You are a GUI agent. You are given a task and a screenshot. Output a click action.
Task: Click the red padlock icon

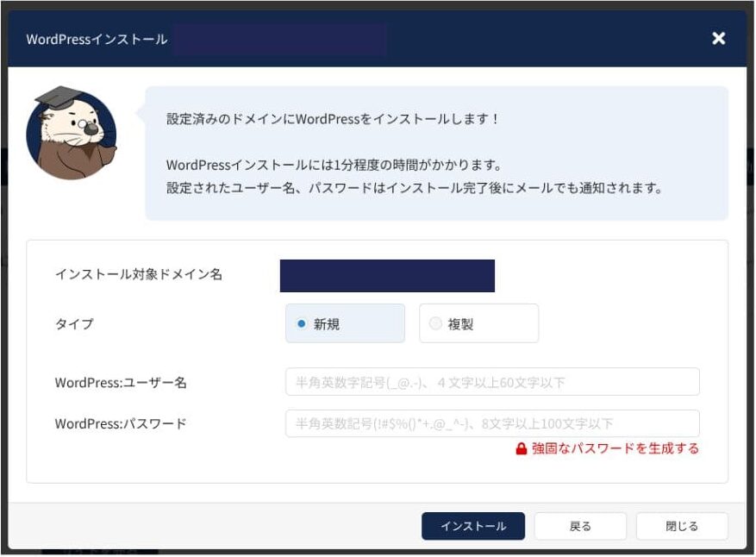point(521,449)
